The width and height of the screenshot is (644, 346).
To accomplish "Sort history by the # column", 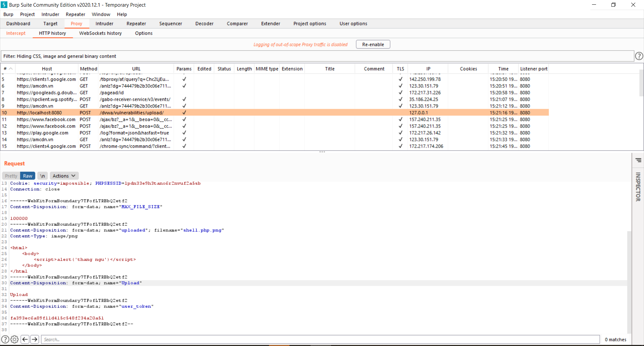I will (x=8, y=69).
